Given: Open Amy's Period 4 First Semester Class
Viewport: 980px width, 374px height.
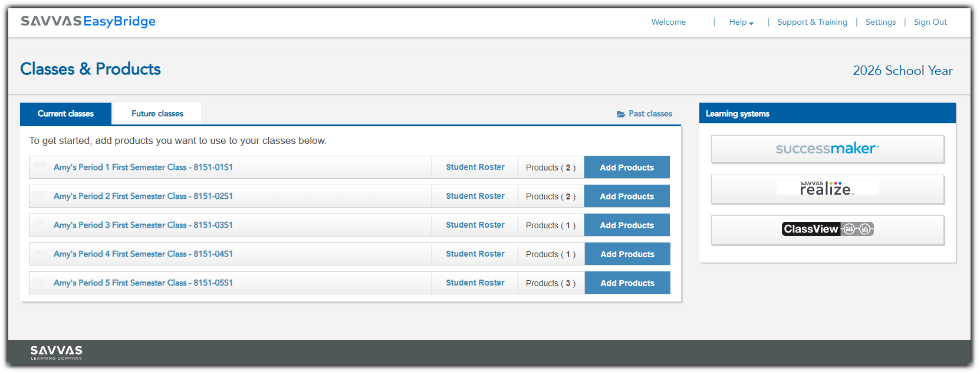Looking at the screenshot, I should [143, 254].
